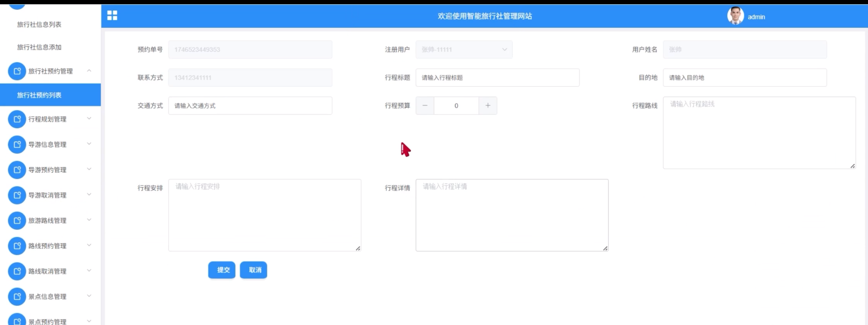
Task: Decrease 行程预算 with the minus button
Action: click(x=425, y=106)
